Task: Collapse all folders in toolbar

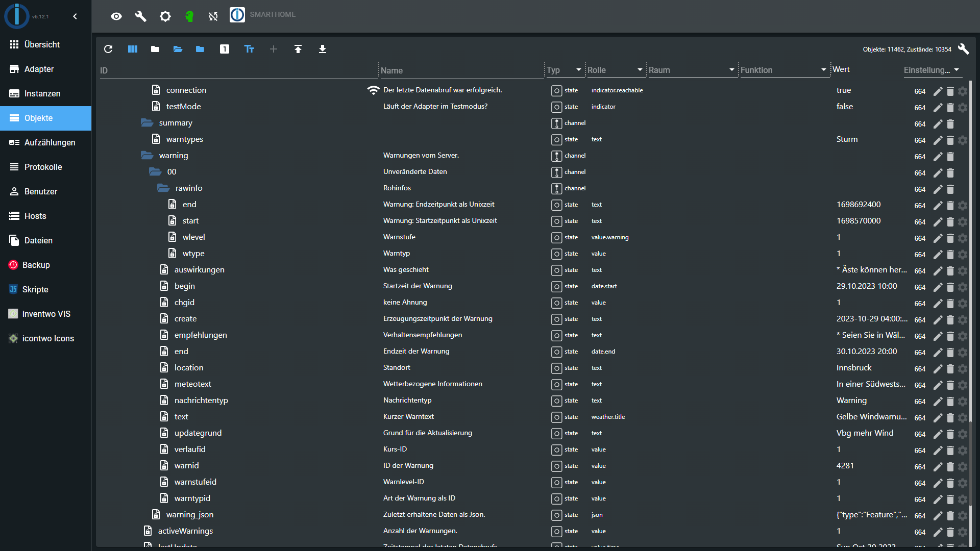Action: click(x=155, y=49)
